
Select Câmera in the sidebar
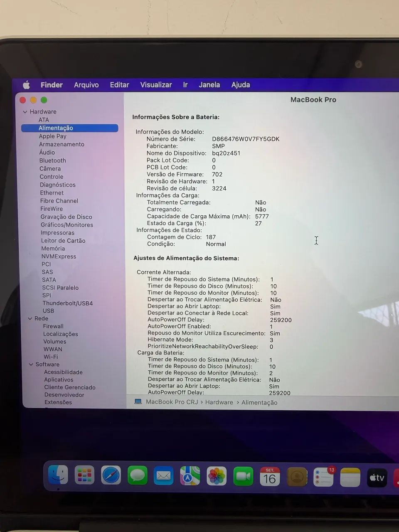pyautogui.click(x=50, y=168)
